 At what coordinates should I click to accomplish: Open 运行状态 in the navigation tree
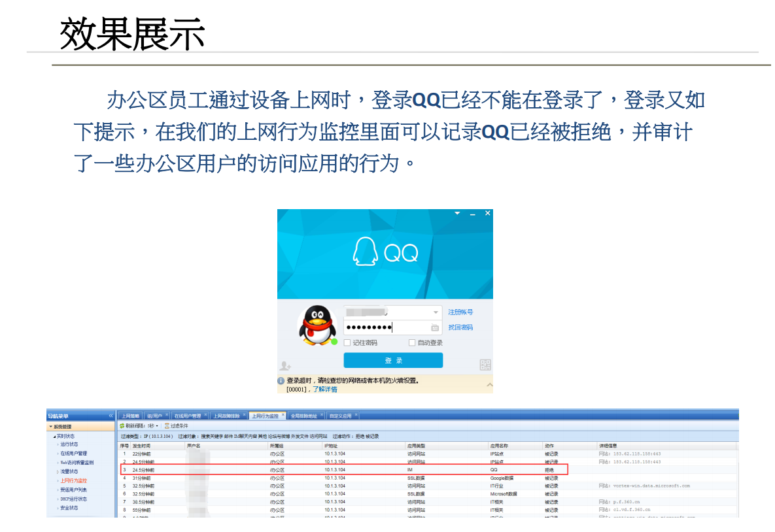pos(69,444)
